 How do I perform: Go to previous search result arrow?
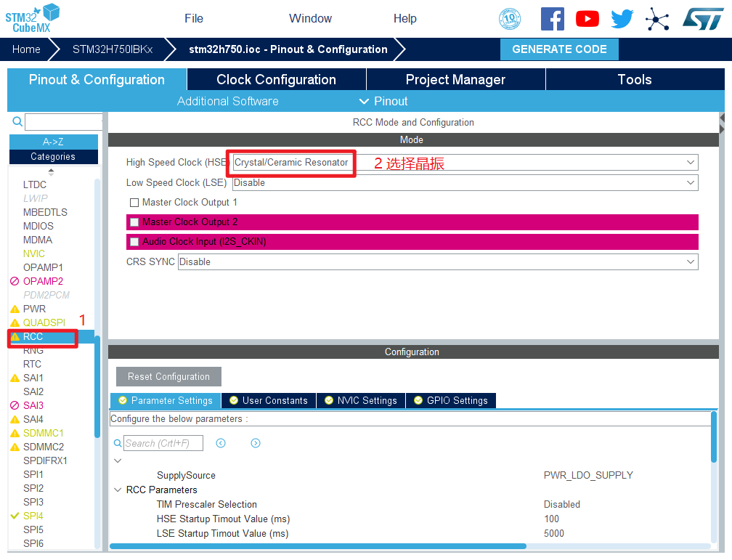(221, 443)
